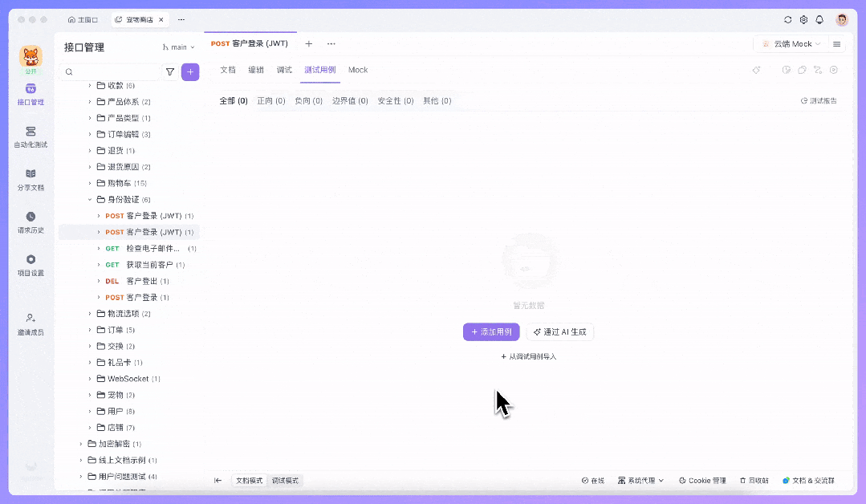The height and width of the screenshot is (504, 866).
Task: Click the filter icon beside the search box
Action: coord(170,72)
